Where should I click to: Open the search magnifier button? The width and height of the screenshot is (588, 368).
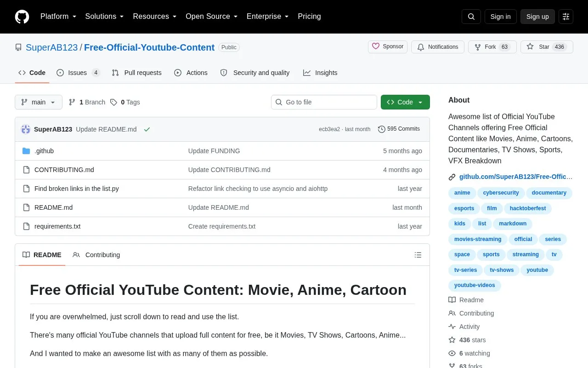471,17
